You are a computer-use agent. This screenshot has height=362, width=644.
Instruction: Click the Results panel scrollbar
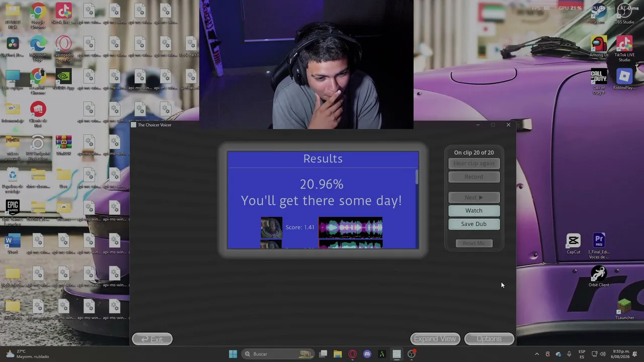(x=417, y=176)
